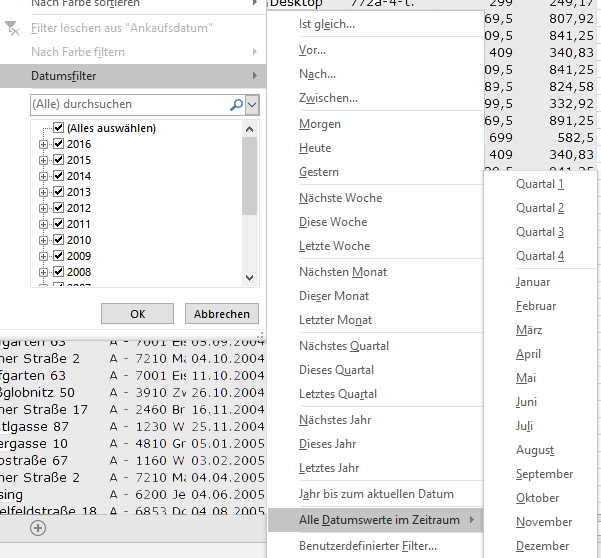Image resolution: width=601 pixels, height=558 pixels.
Task: Click the clear filter funnel icon
Action: tap(13, 28)
